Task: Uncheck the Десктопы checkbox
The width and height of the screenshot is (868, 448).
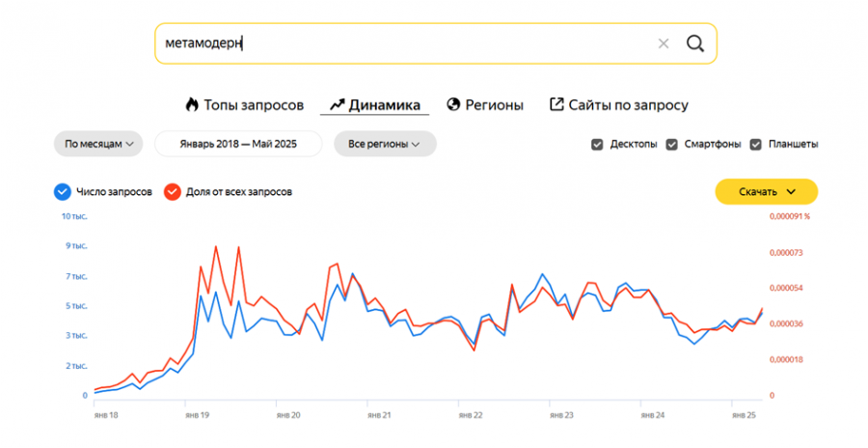Action: click(597, 144)
